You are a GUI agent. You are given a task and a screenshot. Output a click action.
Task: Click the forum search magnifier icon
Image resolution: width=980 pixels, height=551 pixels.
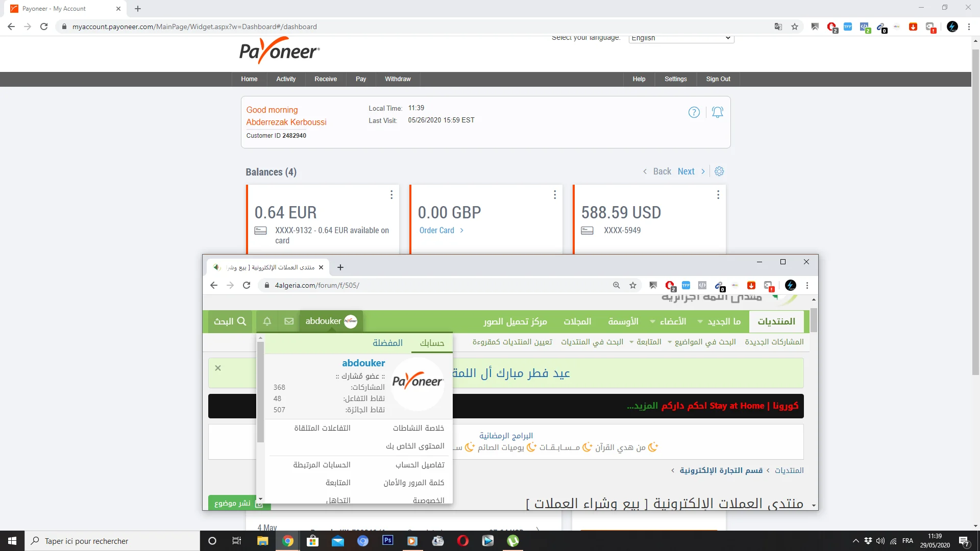[x=242, y=321]
